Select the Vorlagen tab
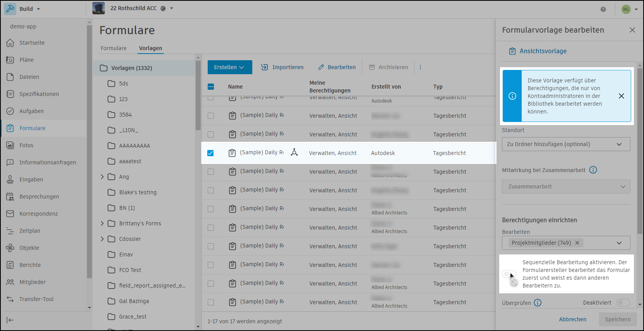The image size is (644, 331). point(151,48)
